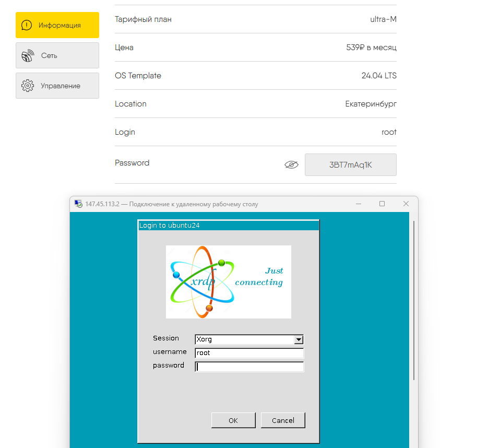Open the Информация tab

coord(57,25)
